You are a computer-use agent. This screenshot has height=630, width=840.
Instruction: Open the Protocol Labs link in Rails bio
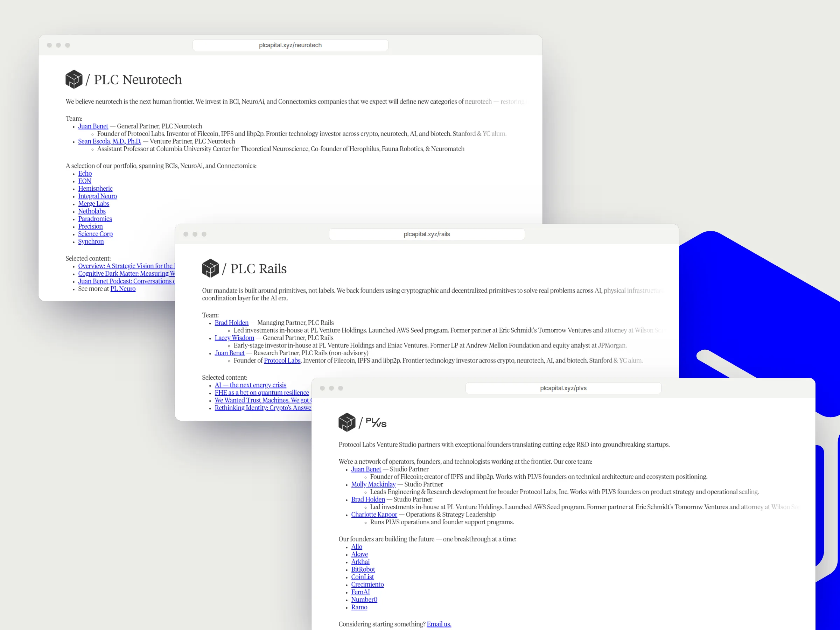(282, 361)
